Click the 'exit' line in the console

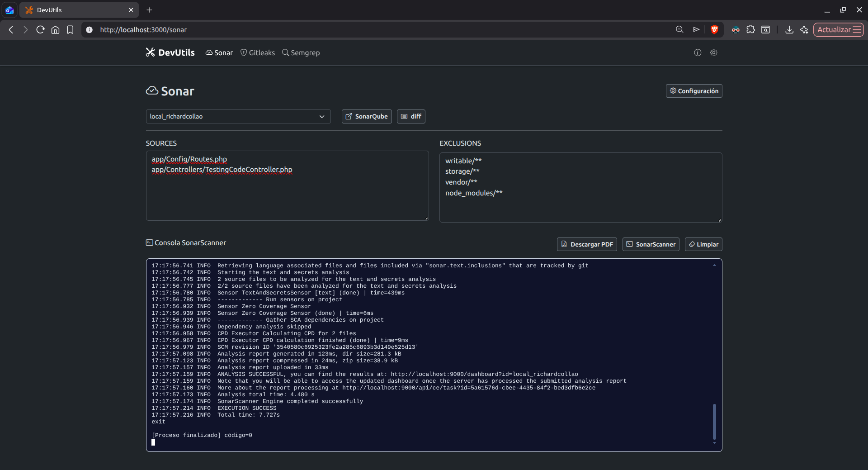158,422
